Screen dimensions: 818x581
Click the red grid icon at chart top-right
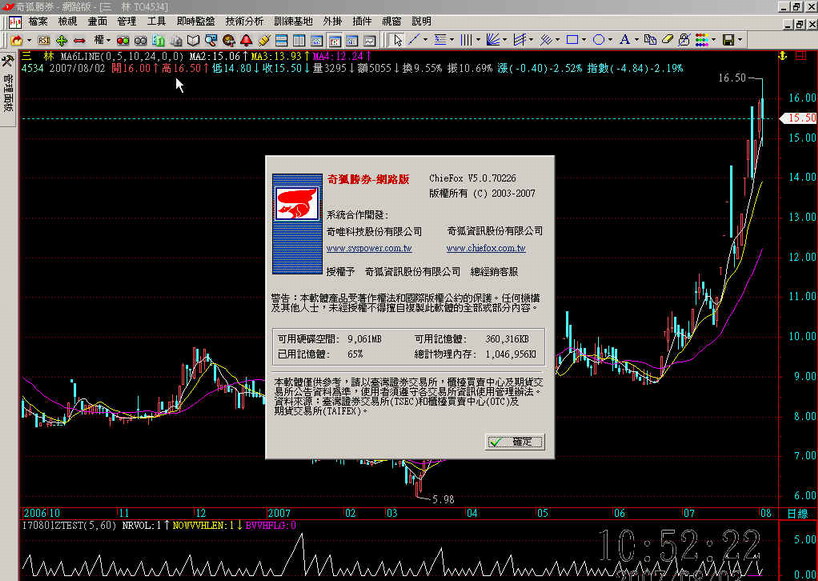click(800, 56)
